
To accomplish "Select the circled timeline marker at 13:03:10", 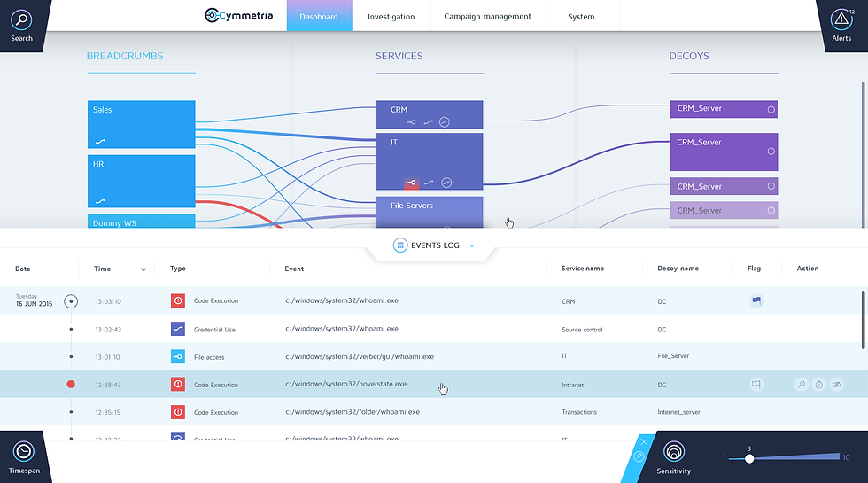I will click(x=71, y=301).
